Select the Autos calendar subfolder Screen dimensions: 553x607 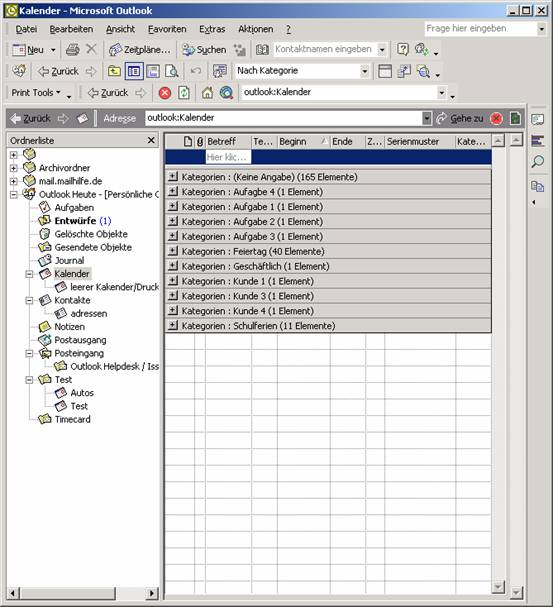(x=82, y=393)
